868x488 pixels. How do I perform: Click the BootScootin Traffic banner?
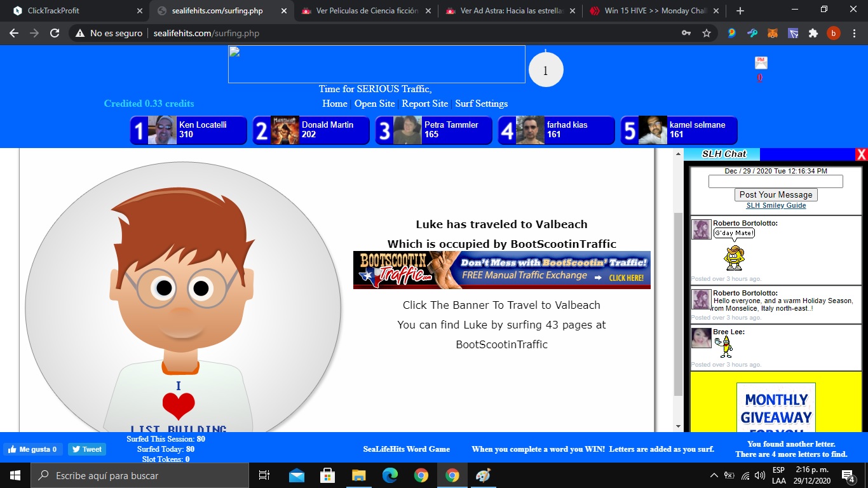[502, 270]
